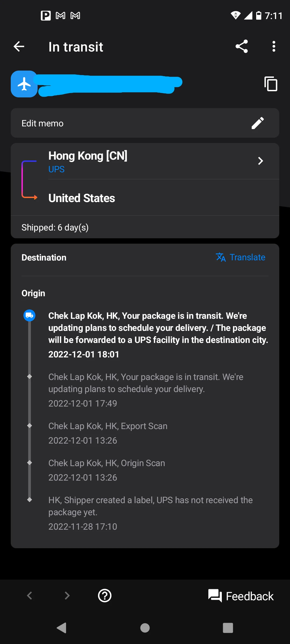Open the three-dot overflow menu
Image resolution: width=290 pixels, height=644 pixels.
[274, 47]
